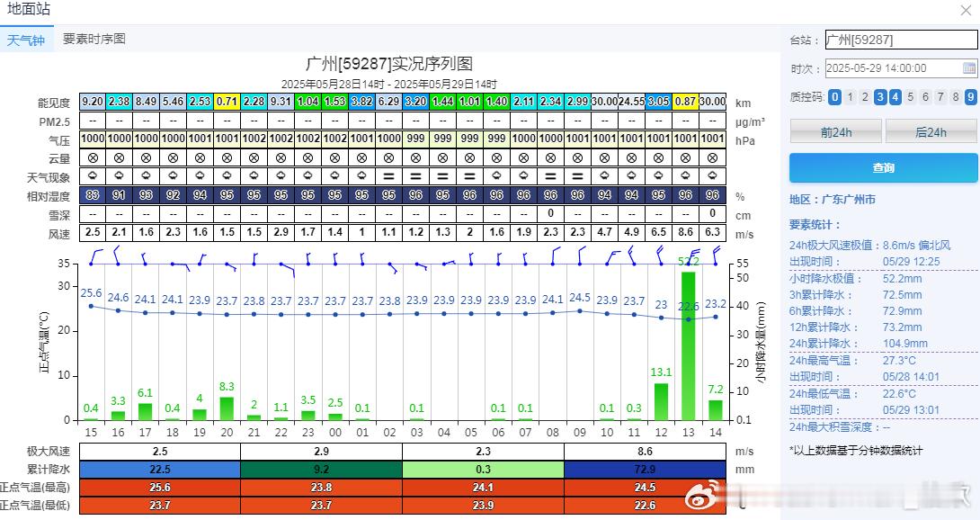Click 正点气温(最低) cell 22.6
Screen dimensions: 980x520
645,505
